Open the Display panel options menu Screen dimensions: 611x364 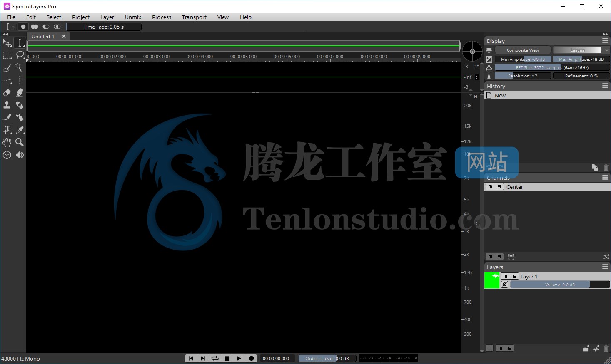pyautogui.click(x=605, y=40)
